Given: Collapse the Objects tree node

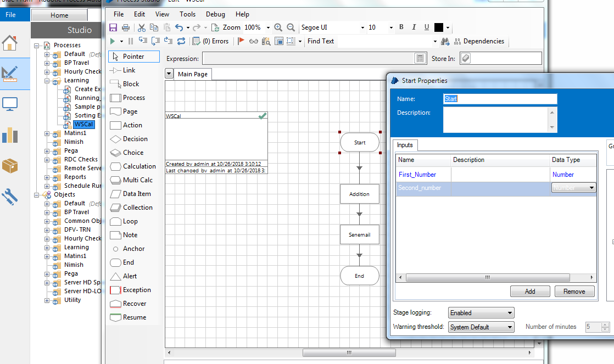Looking at the screenshot, I should [x=37, y=195].
